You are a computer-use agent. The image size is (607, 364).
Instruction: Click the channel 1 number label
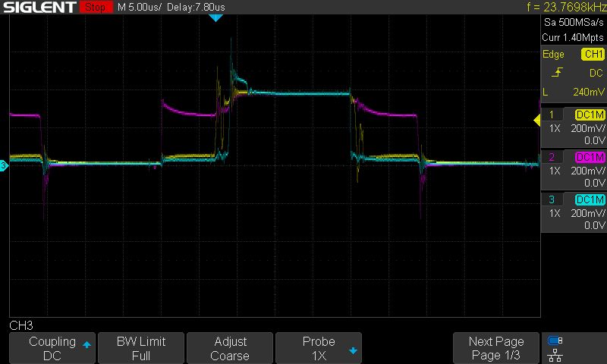click(552, 115)
